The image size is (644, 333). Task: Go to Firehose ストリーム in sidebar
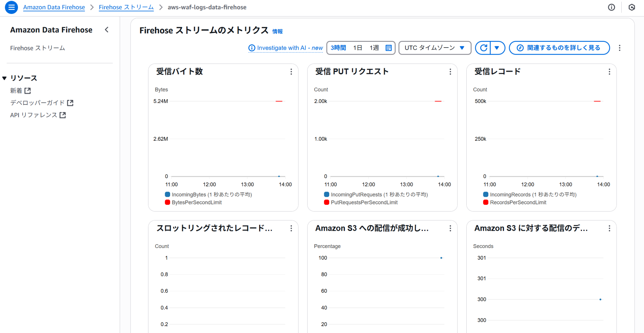pos(37,48)
